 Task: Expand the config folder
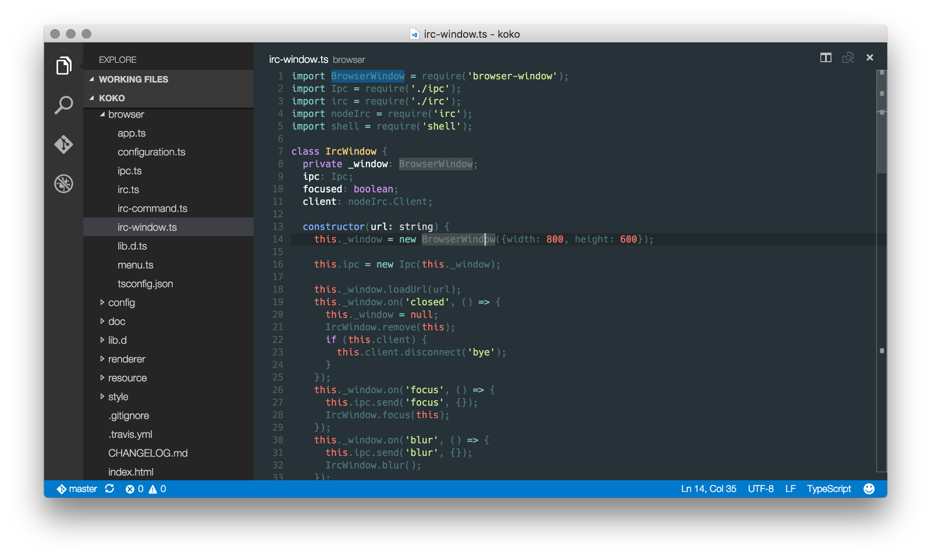click(120, 302)
